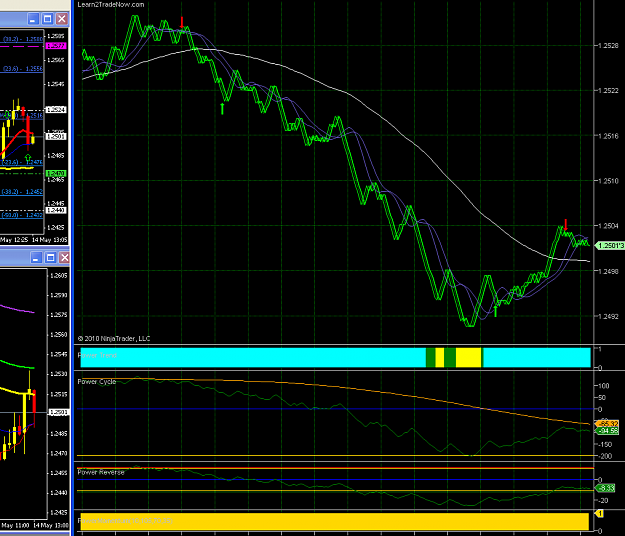Click the 1.2510 price axis label
The width and height of the screenshot is (625, 536).
pos(609,181)
